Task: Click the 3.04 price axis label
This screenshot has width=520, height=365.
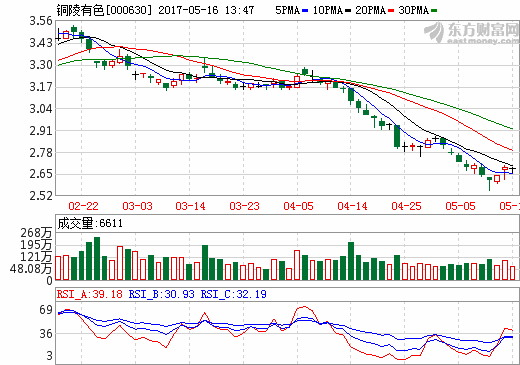Action: [x=41, y=109]
